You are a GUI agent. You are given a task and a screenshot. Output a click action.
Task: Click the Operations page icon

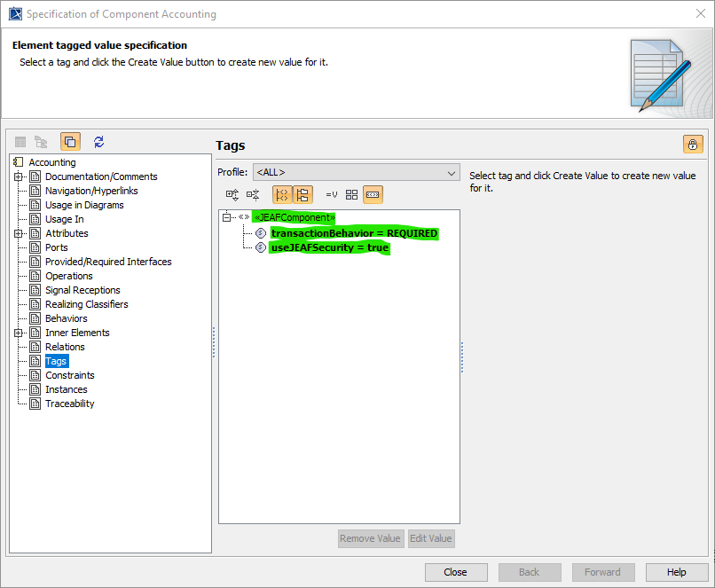click(35, 276)
